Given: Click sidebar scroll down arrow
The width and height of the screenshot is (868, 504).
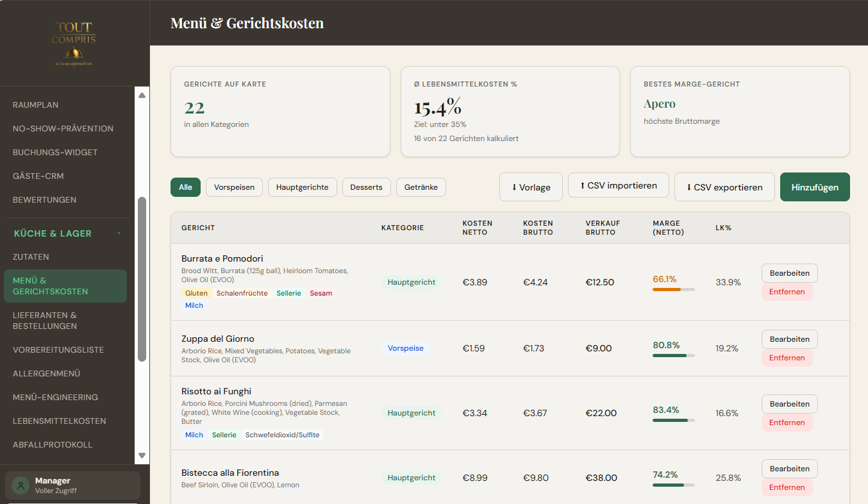Looking at the screenshot, I should [142, 456].
